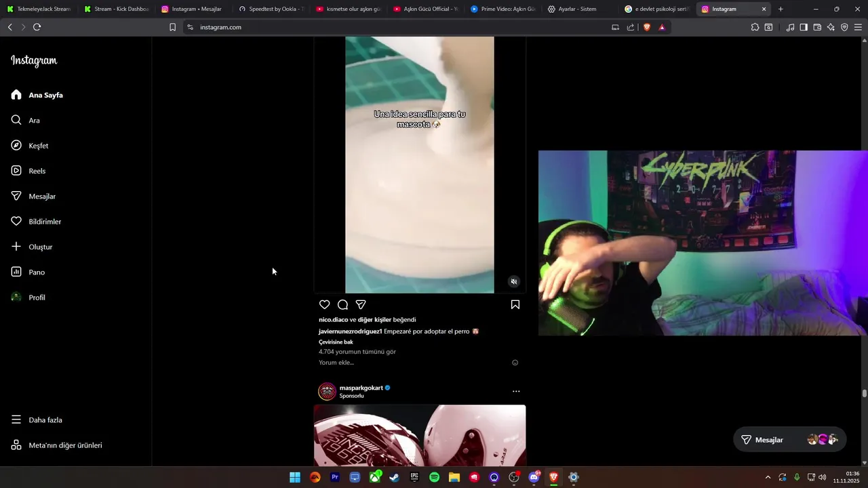Switch to Prime Video tab
Image resolution: width=868 pixels, height=488 pixels.
click(502, 9)
